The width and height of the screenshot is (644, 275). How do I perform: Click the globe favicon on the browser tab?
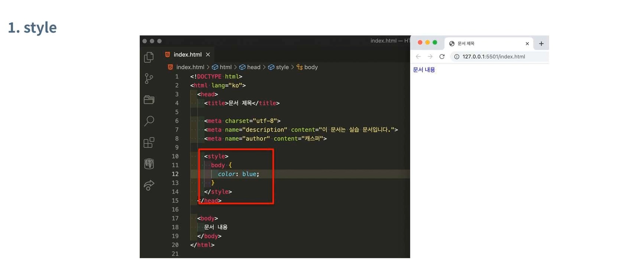(452, 43)
